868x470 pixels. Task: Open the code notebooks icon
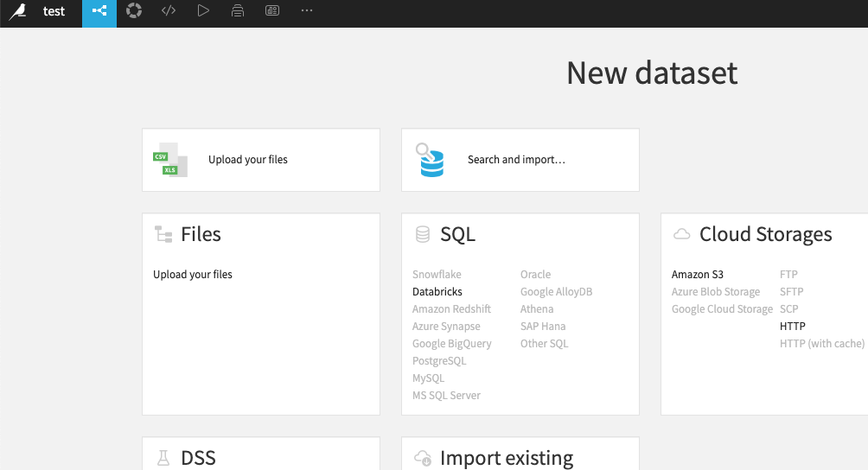[x=169, y=11]
